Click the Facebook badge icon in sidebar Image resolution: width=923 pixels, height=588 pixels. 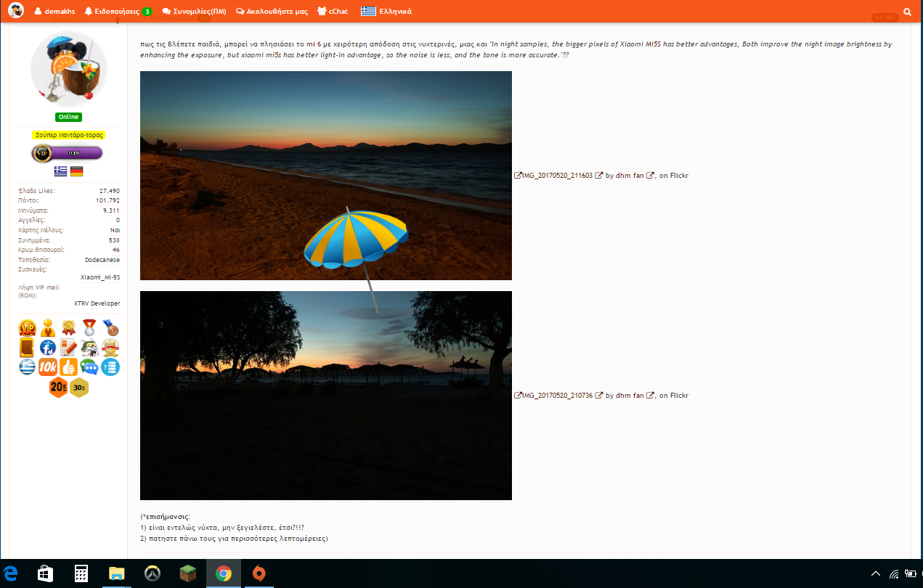tap(48, 347)
